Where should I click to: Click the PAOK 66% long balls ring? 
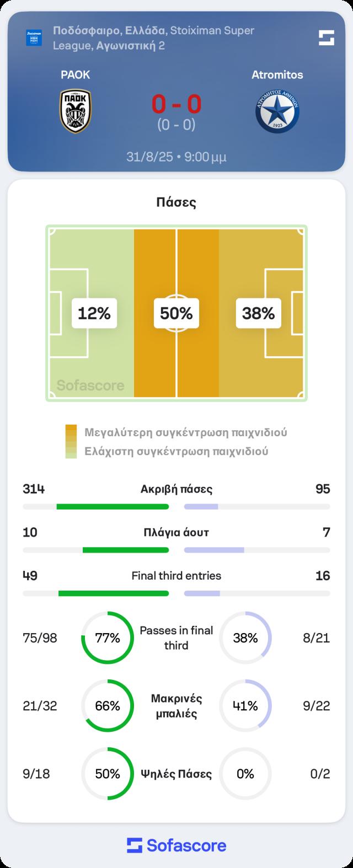[108, 706]
